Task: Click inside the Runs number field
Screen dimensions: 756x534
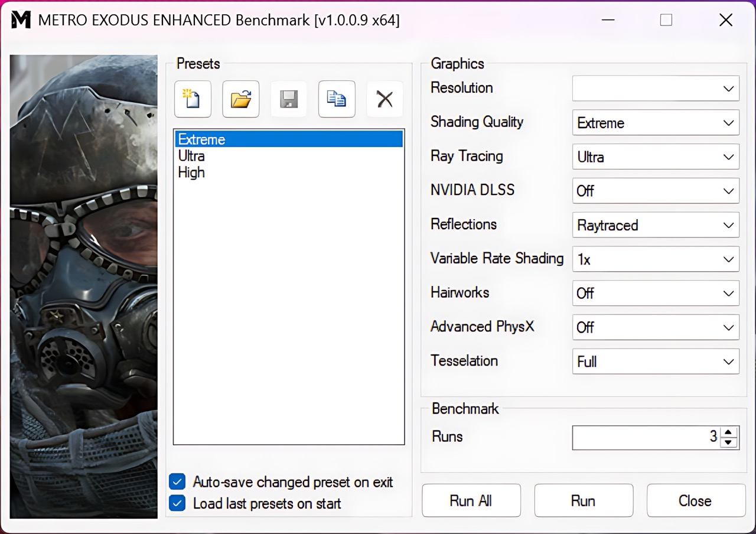Action: tap(647, 437)
